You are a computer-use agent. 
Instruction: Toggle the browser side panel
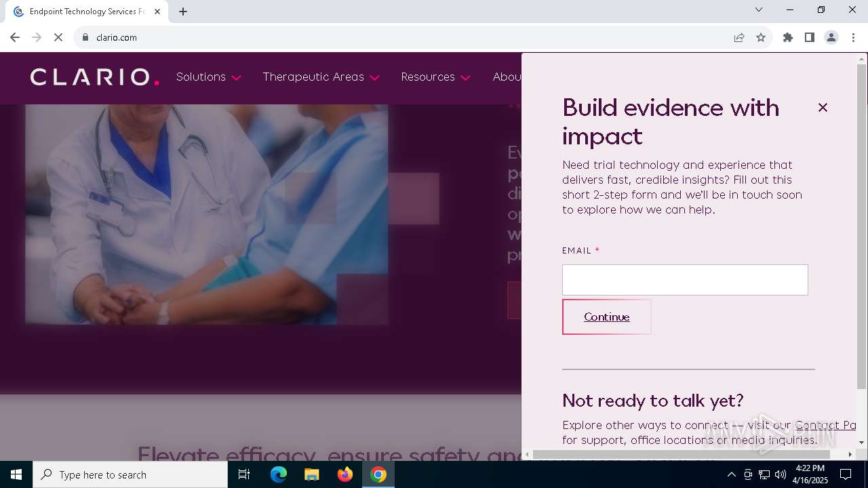[x=810, y=37]
